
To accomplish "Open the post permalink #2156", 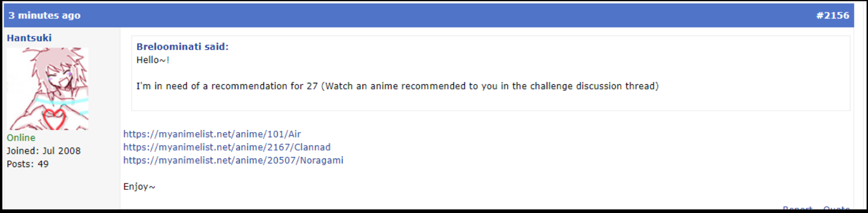I will (x=832, y=15).
